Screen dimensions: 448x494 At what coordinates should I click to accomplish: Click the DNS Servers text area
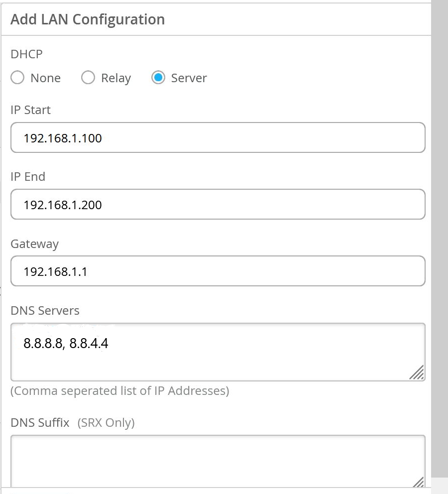218,352
